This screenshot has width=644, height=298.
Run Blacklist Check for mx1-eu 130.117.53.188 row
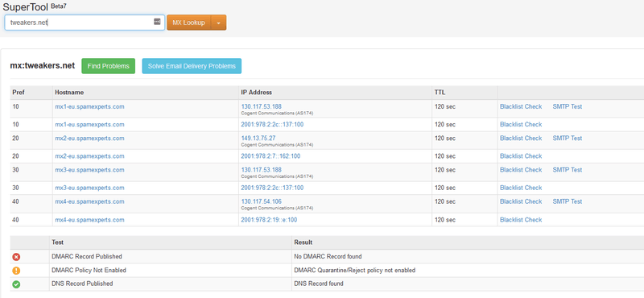[x=521, y=106]
